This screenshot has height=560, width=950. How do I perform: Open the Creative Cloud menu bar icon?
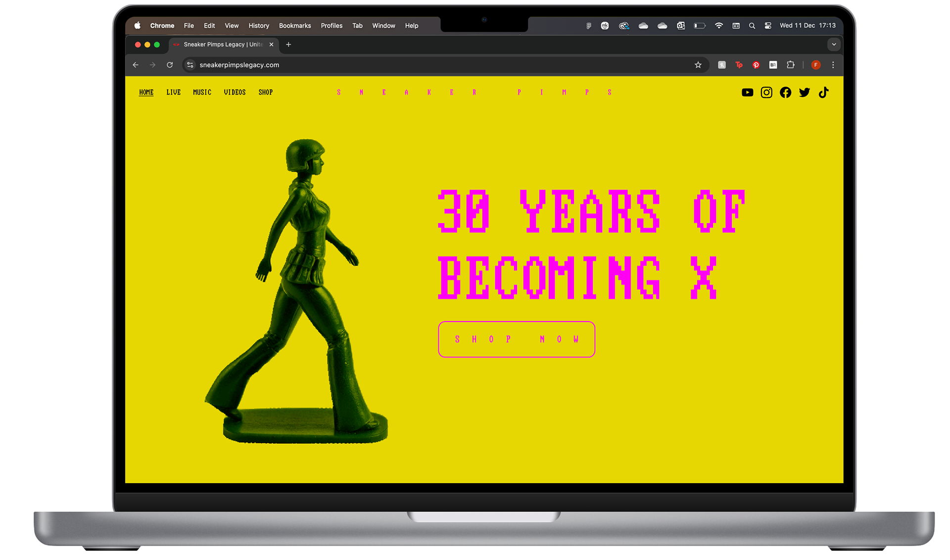click(x=623, y=26)
